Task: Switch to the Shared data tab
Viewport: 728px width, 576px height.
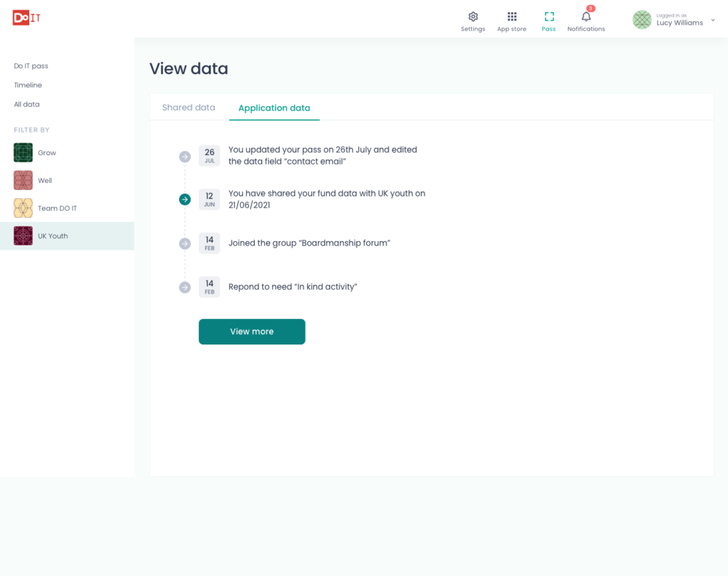Action: [189, 108]
